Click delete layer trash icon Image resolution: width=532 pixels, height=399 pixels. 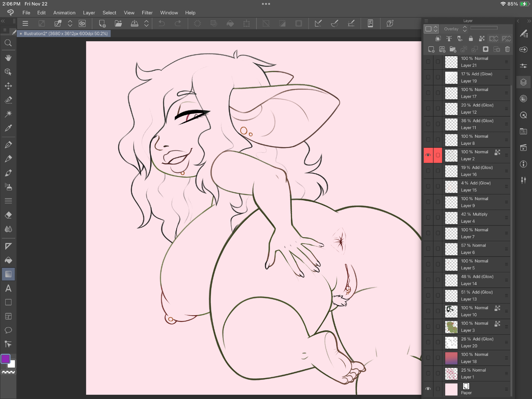point(507,49)
